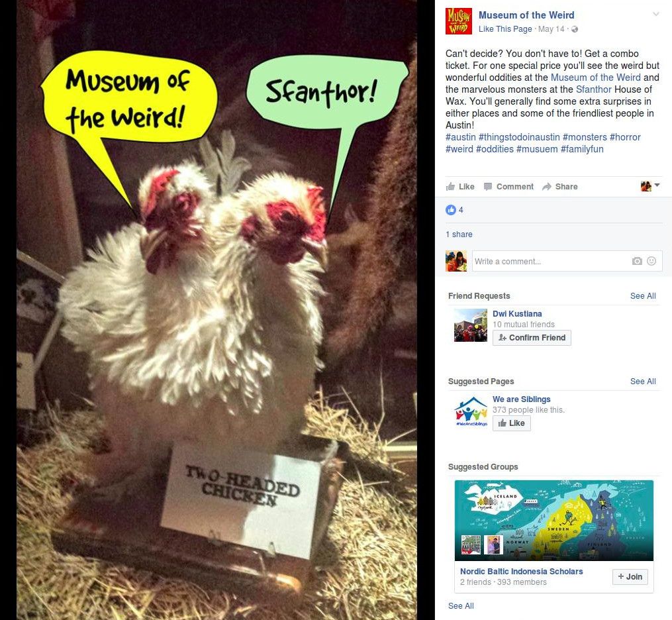The height and width of the screenshot is (620, 672).
Task: Like the We are Siblings page
Action: [512, 423]
